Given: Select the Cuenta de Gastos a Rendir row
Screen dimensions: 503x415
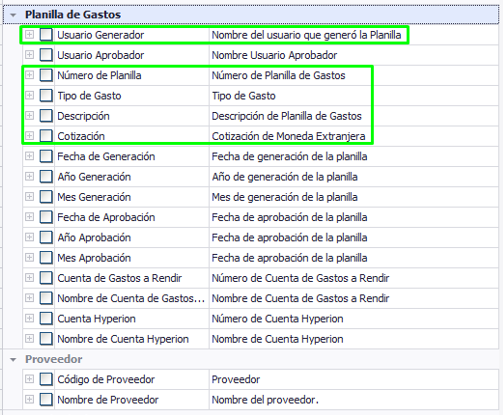Looking at the screenshot, I should click(x=261, y=278).
